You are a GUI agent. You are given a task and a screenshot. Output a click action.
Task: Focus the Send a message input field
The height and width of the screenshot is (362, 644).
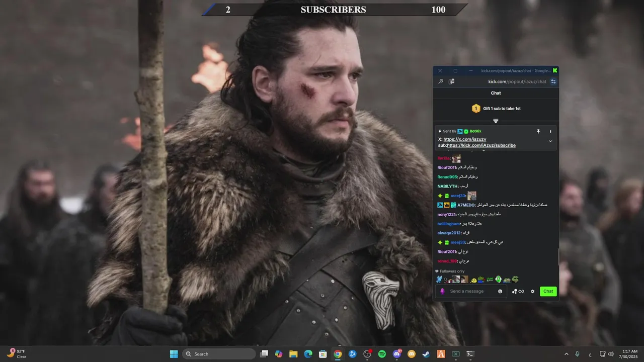472,291
